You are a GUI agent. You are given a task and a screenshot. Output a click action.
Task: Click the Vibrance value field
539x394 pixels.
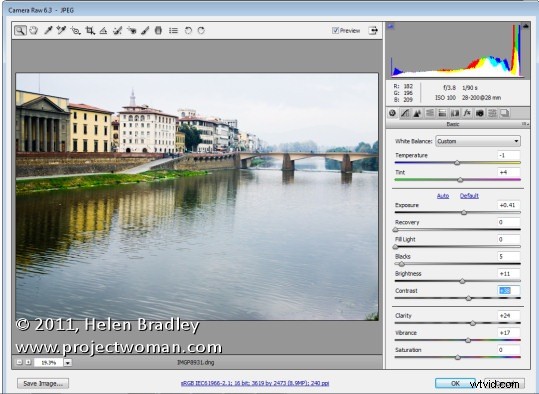pos(508,333)
